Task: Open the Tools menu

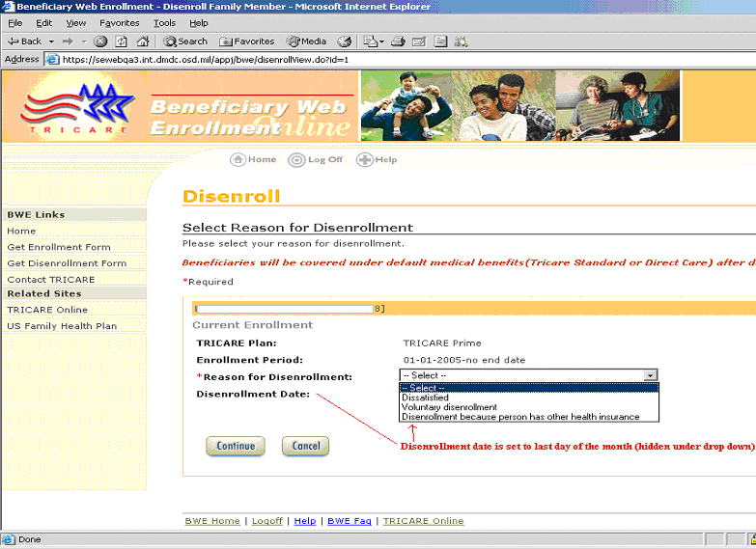Action: point(164,23)
